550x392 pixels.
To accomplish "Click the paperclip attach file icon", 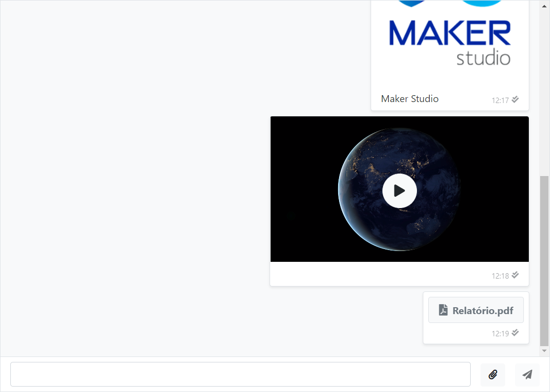I will 492,375.
